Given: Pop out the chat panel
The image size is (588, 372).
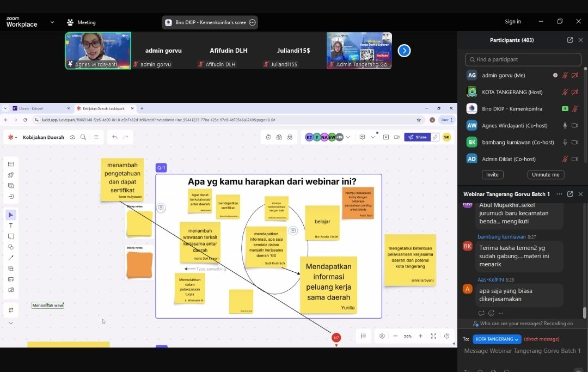Looking at the screenshot, I should (570, 194).
